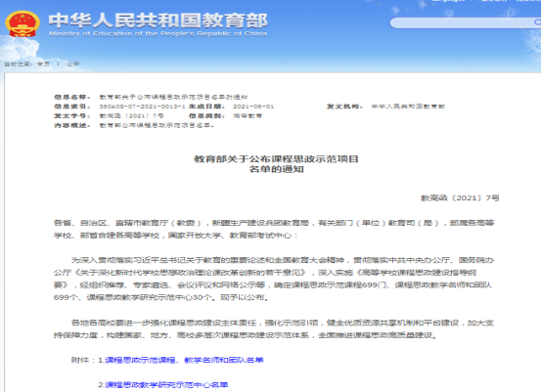
Task: Go to 首页 in the breadcrumb
Action: click(44, 65)
